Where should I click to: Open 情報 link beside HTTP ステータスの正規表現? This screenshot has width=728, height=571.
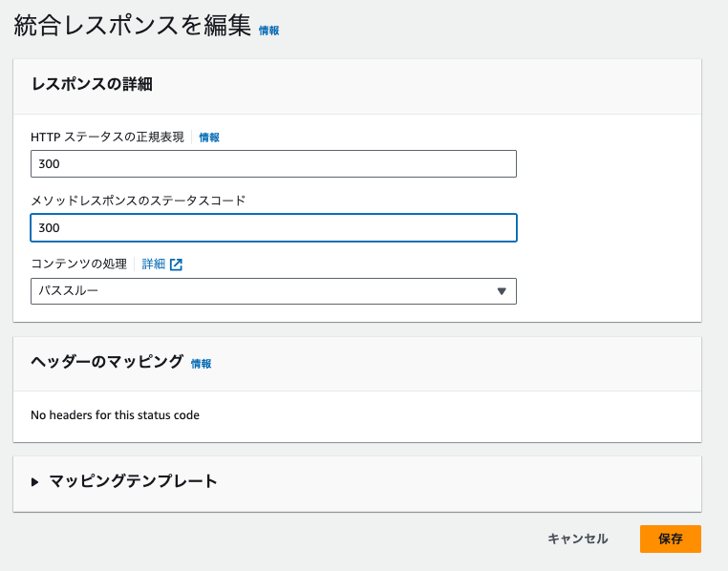209,137
